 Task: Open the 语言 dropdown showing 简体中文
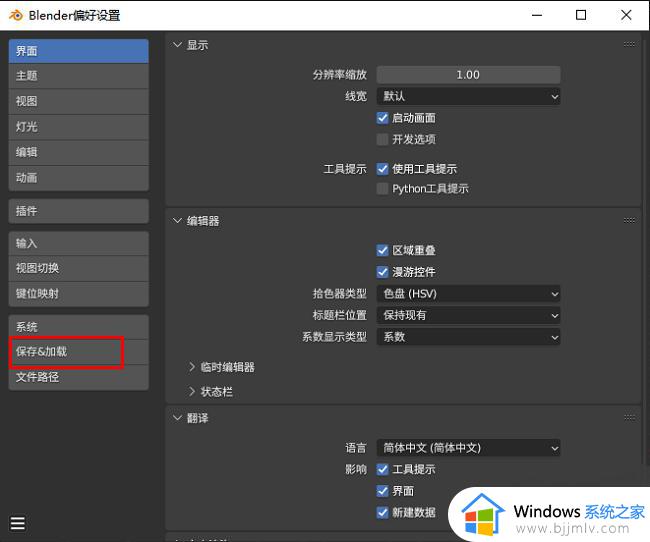pyautogui.click(x=468, y=448)
